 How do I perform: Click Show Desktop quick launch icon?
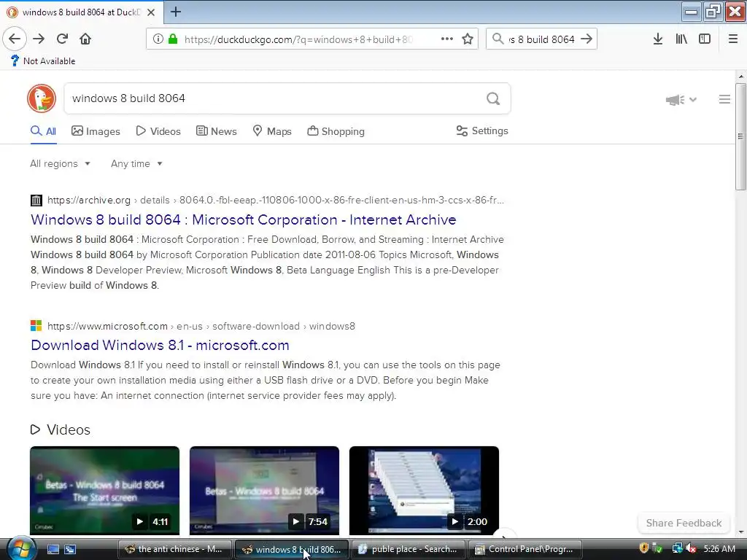point(53,550)
